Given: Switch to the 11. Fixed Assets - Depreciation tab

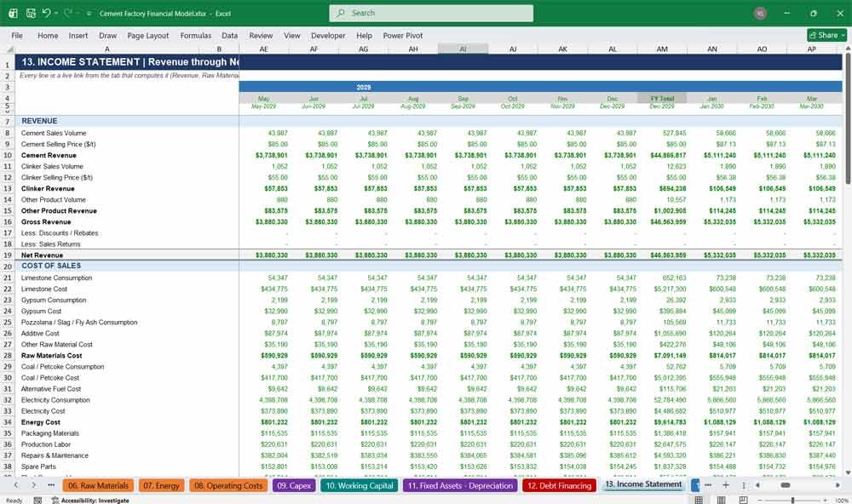Looking at the screenshot, I should pos(460,485).
